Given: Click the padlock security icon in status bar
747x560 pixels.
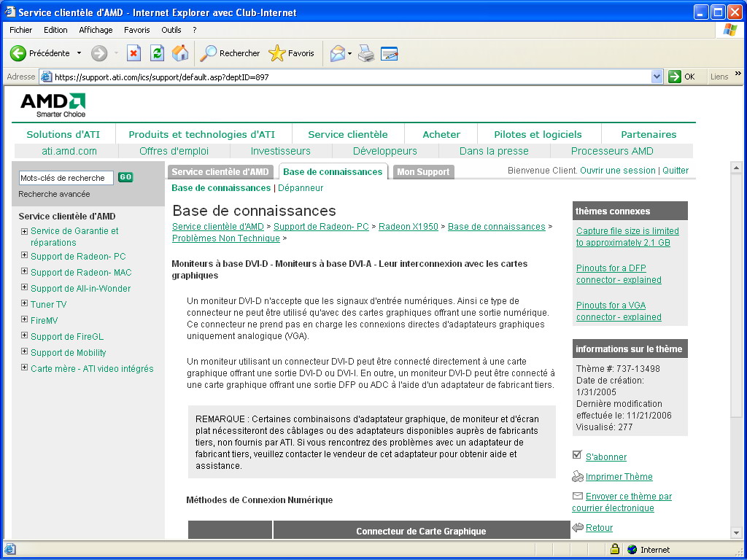Looking at the screenshot, I should pyautogui.click(x=615, y=549).
